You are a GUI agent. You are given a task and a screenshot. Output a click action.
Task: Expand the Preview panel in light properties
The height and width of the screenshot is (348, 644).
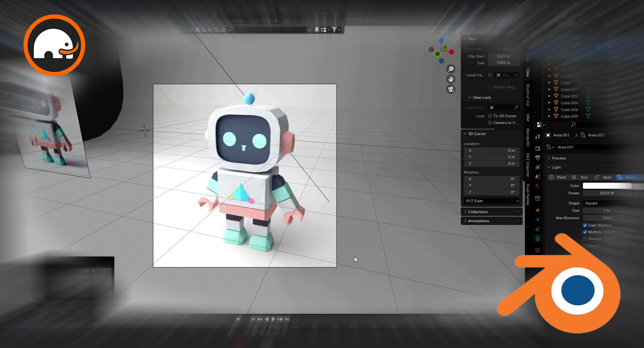558,158
